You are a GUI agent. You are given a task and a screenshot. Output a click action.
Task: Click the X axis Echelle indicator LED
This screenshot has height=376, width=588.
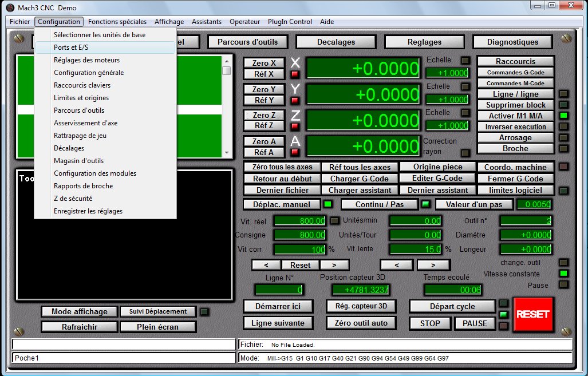tap(465, 60)
